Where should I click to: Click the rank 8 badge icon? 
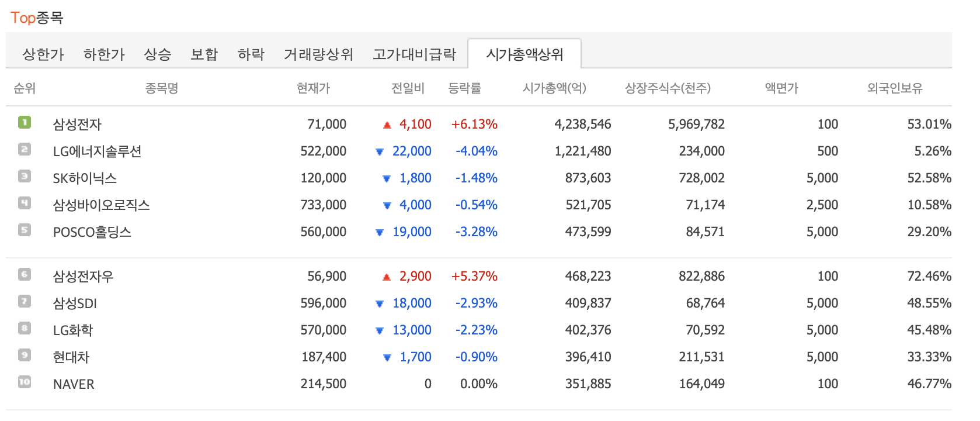25,328
